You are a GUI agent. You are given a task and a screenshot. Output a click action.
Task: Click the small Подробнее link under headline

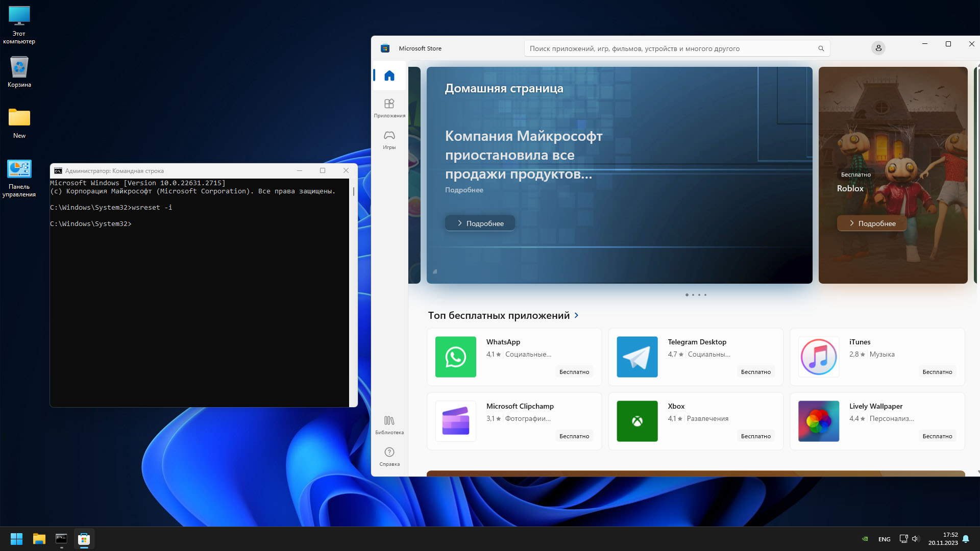pos(463,190)
